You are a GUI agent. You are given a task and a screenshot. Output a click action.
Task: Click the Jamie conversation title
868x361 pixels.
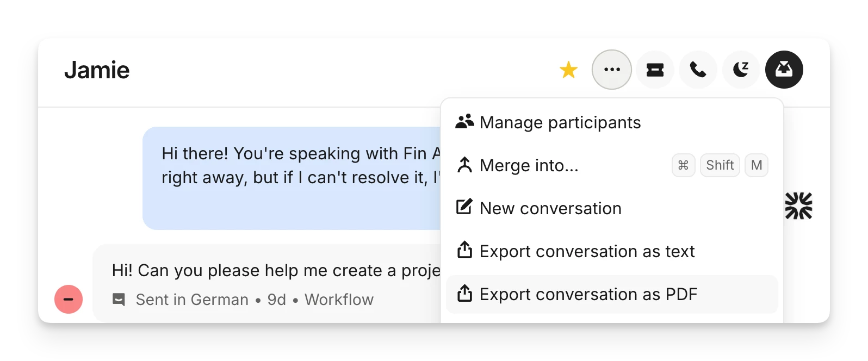point(97,70)
